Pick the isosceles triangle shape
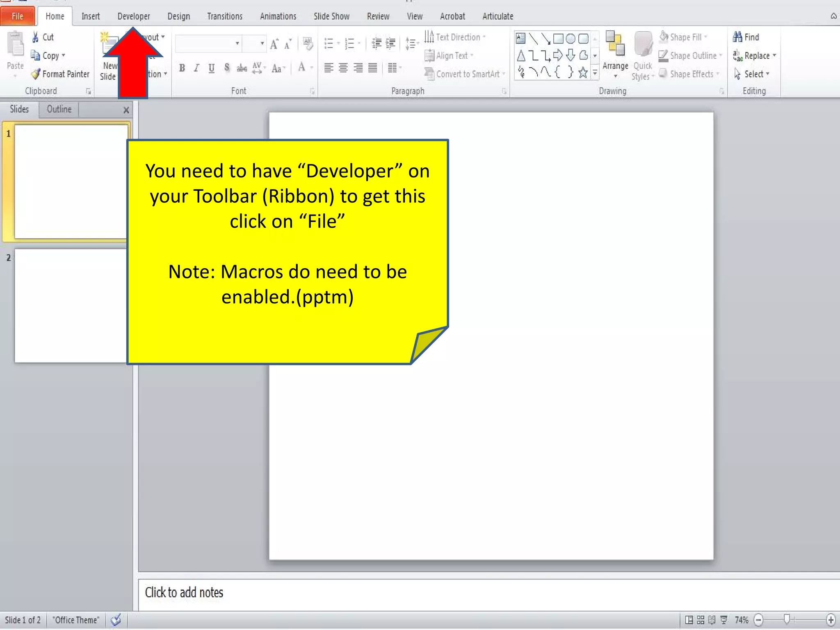The width and height of the screenshot is (840, 630). pyautogui.click(x=521, y=55)
